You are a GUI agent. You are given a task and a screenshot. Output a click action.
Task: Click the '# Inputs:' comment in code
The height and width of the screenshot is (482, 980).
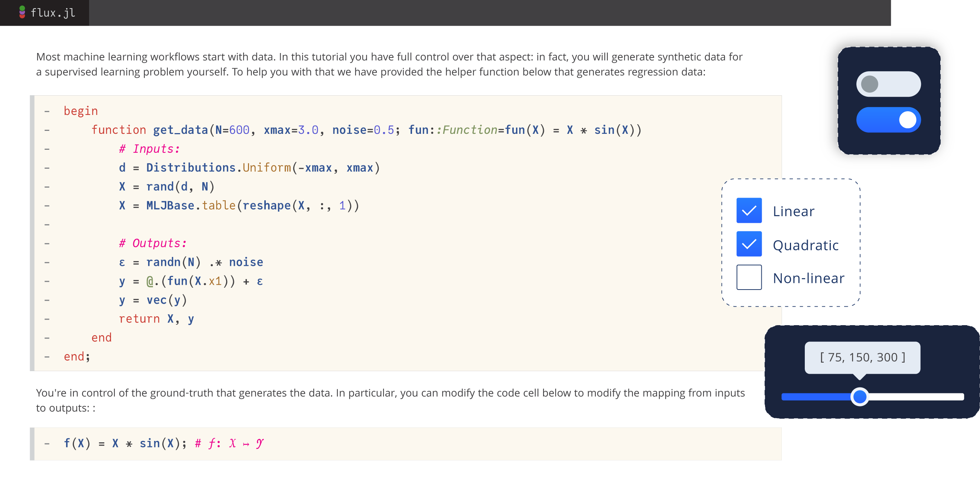tap(149, 149)
